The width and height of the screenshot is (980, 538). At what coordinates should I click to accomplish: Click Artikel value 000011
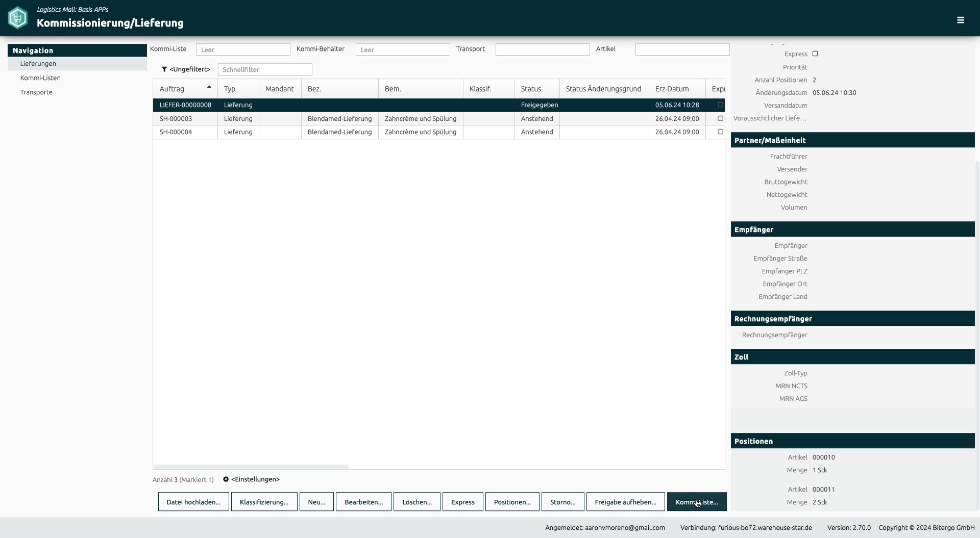824,490
